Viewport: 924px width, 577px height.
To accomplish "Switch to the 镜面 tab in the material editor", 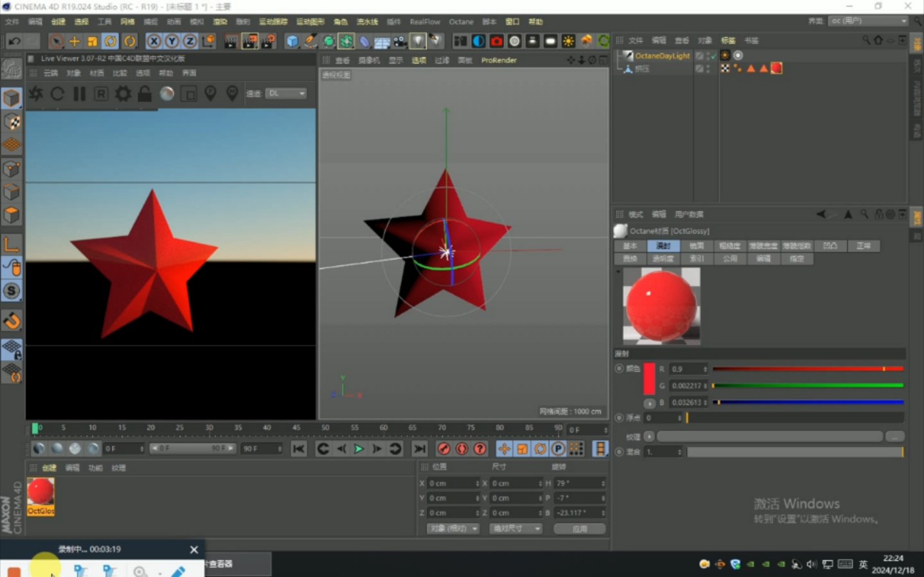I will pyautogui.click(x=699, y=245).
